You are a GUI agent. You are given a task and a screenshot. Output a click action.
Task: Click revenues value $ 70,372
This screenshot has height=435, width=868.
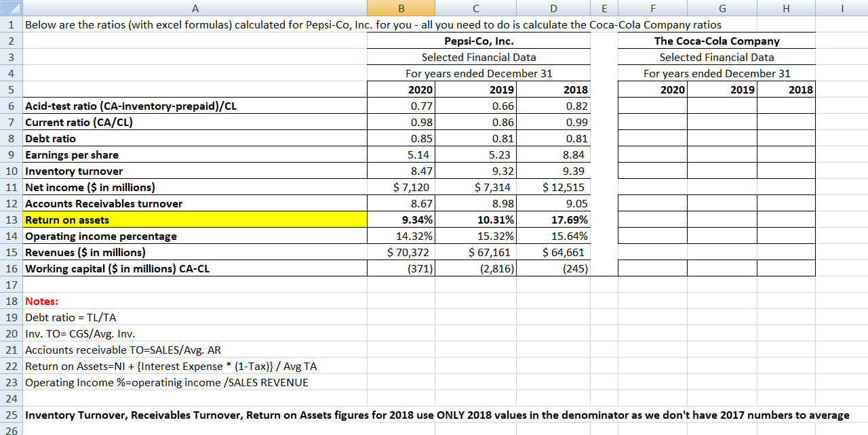[401, 252]
